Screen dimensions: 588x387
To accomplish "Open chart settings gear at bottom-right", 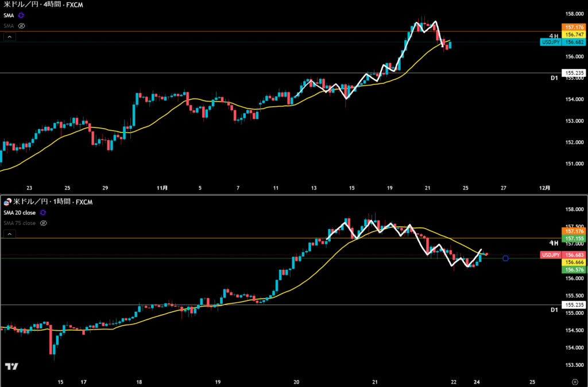I will (575, 381).
